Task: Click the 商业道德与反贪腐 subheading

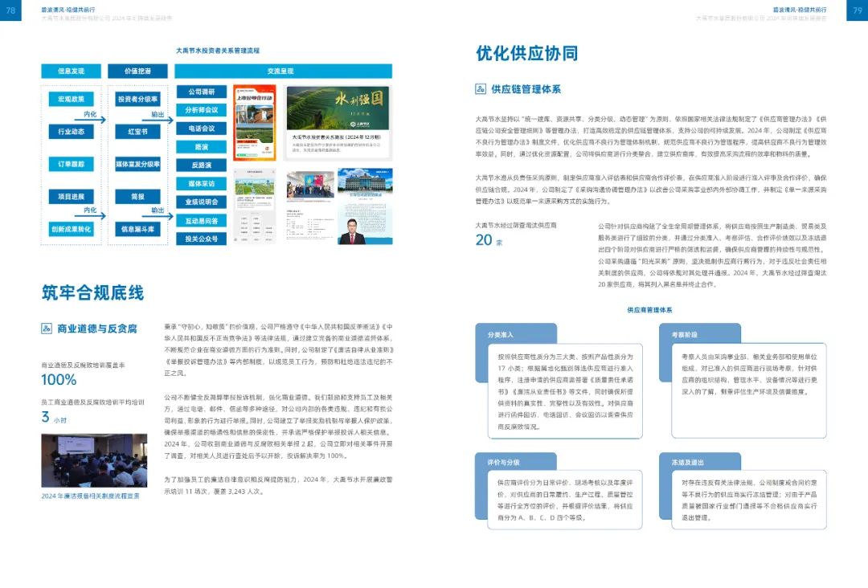Action: [97, 329]
